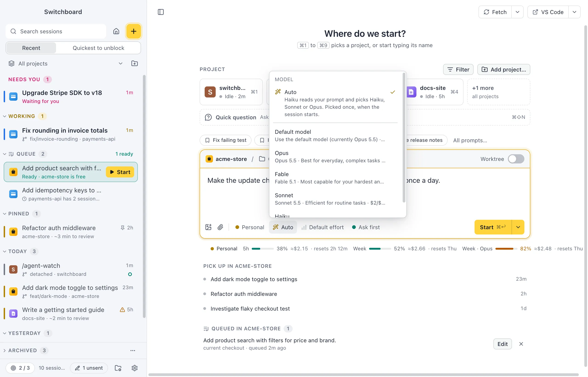The height and width of the screenshot is (377, 588).
Task: Open the 2 / 3 target indicator
Action: pyautogui.click(x=20, y=368)
